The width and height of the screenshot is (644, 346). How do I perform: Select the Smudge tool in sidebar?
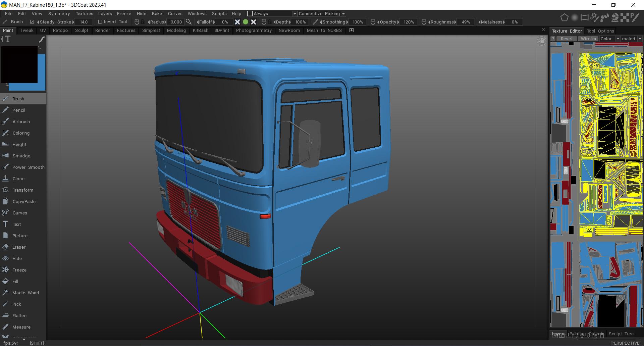(x=21, y=156)
